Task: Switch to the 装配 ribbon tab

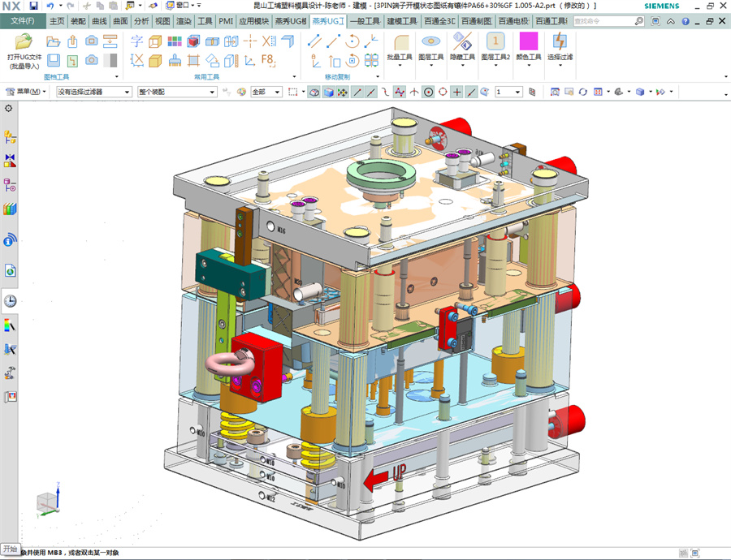Action: pos(78,20)
